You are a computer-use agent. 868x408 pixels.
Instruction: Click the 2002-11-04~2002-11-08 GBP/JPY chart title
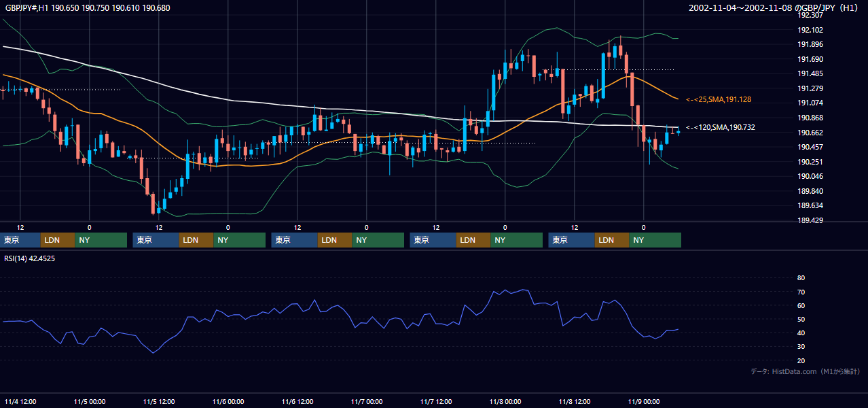[775, 8]
